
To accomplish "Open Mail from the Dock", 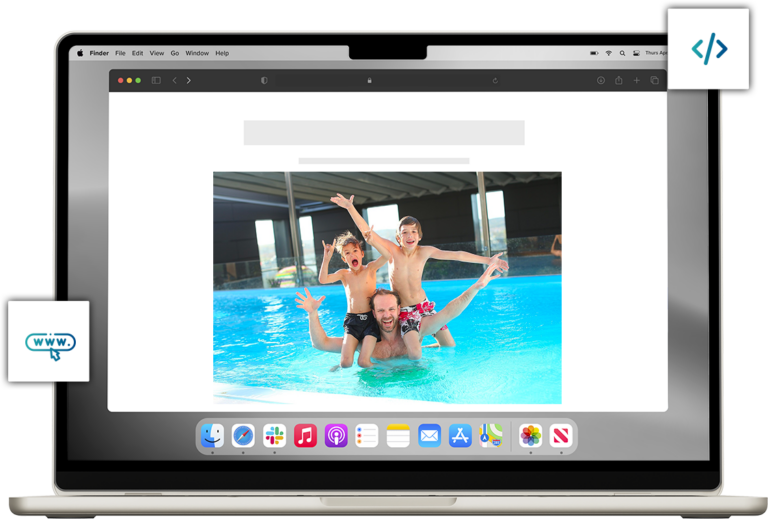I will (429, 435).
